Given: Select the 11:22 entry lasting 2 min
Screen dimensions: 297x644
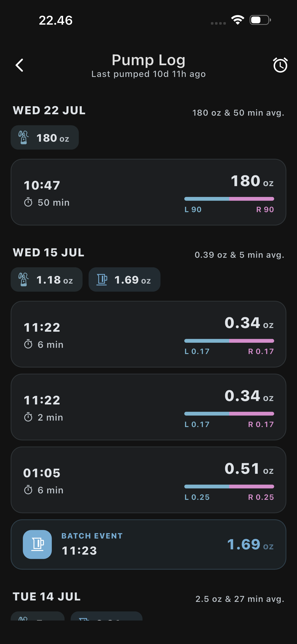Looking at the screenshot, I should [148, 407].
